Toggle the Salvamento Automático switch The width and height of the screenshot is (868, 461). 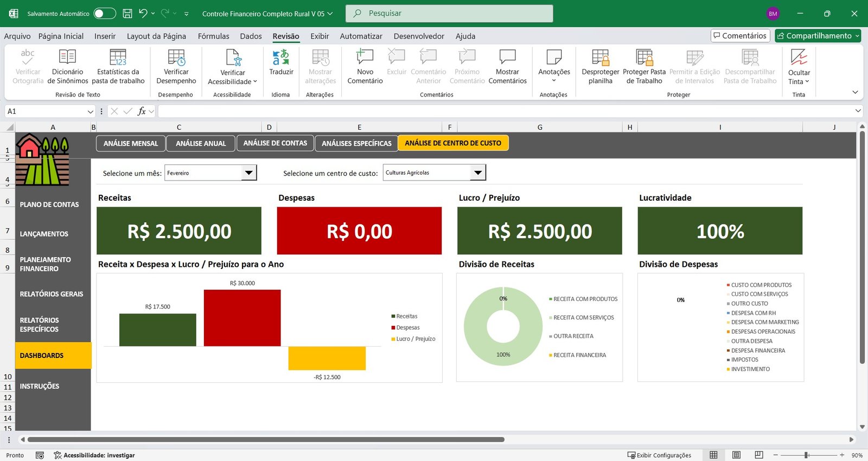tap(104, 14)
